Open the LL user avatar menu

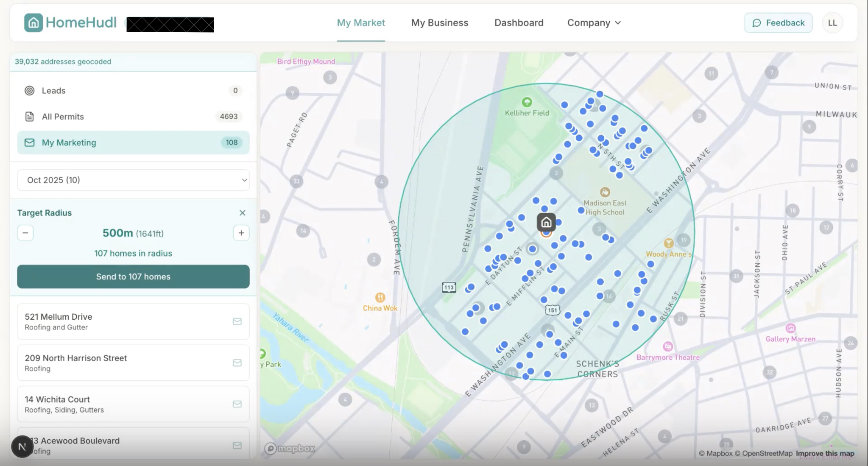point(832,23)
